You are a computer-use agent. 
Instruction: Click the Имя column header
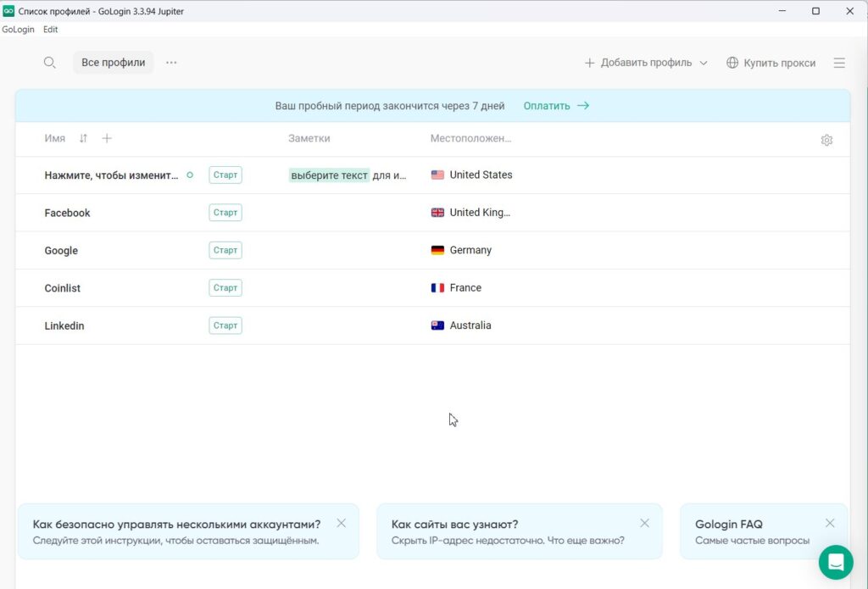coord(55,138)
